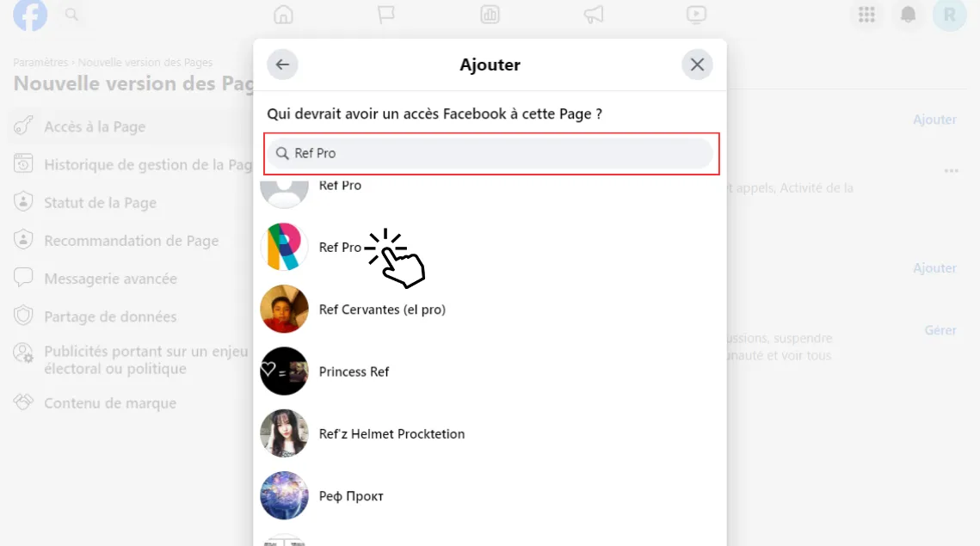Open Publicités portant sur un enjeu électoral
Screen dimensions: 980x546
pos(146,359)
